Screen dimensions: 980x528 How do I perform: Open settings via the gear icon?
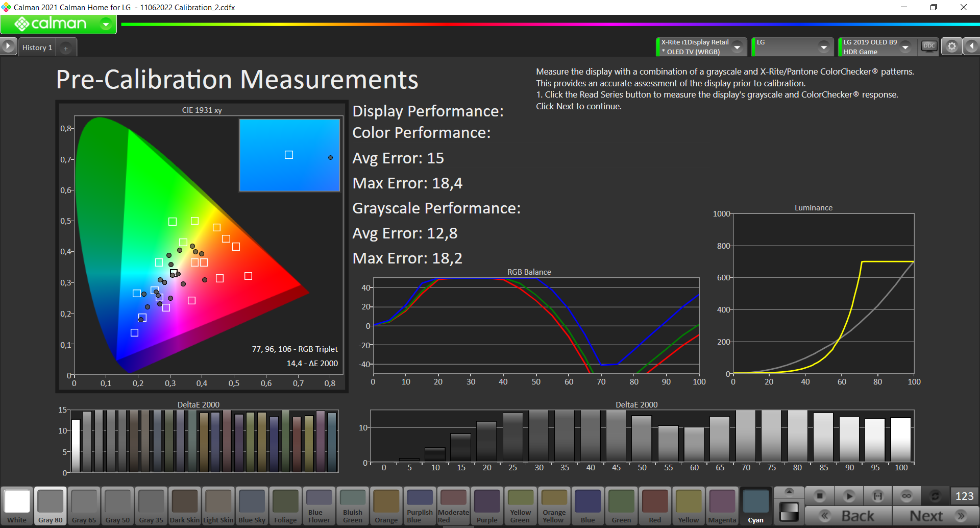click(x=952, y=46)
